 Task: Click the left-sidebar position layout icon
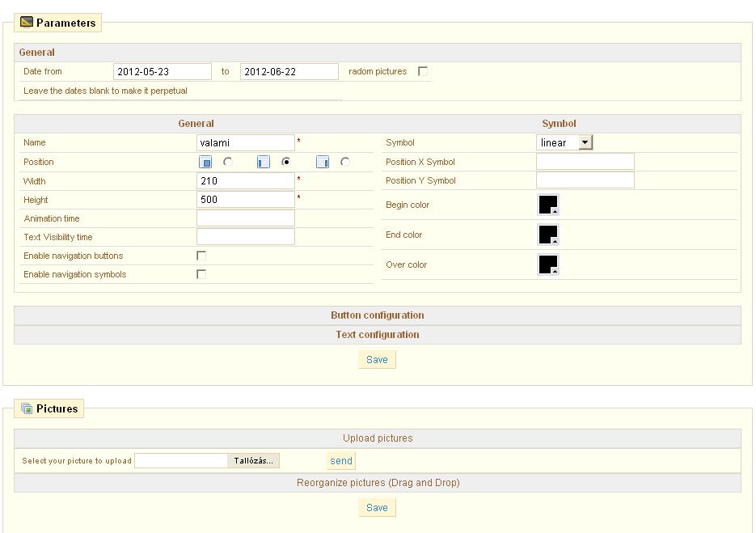[263, 163]
